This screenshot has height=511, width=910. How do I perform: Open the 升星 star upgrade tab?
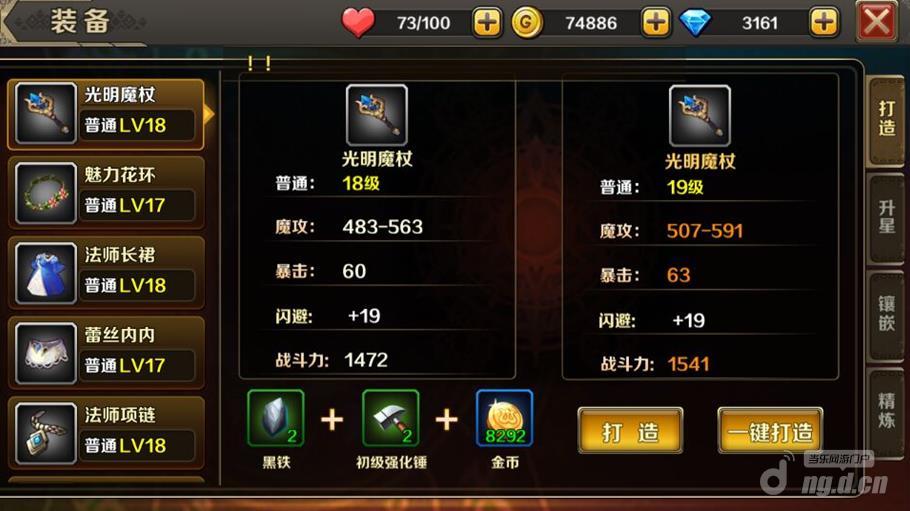pyautogui.click(x=886, y=217)
